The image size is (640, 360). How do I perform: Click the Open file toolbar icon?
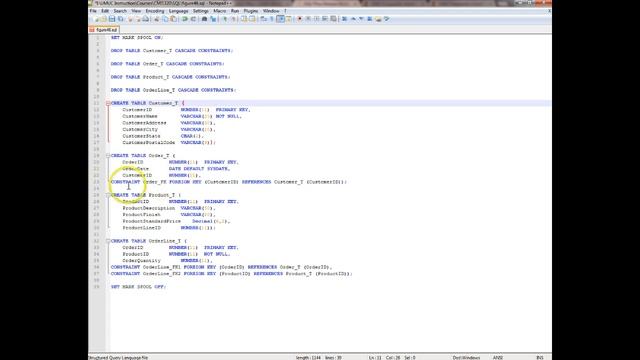[104, 19]
